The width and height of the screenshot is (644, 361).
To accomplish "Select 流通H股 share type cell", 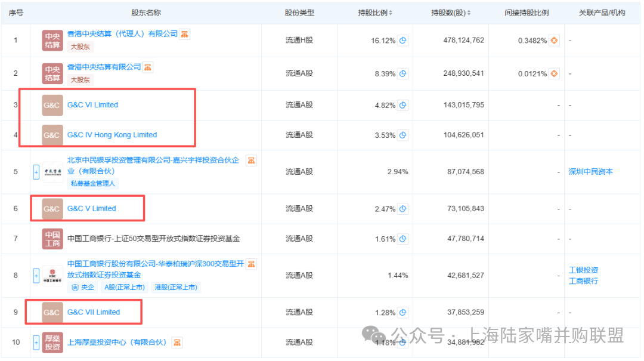I will coord(299,41).
